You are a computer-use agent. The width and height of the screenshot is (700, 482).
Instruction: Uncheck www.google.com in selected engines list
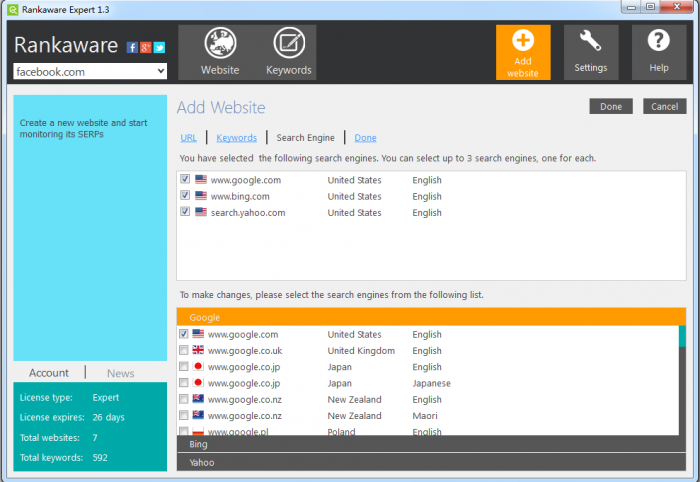185,179
